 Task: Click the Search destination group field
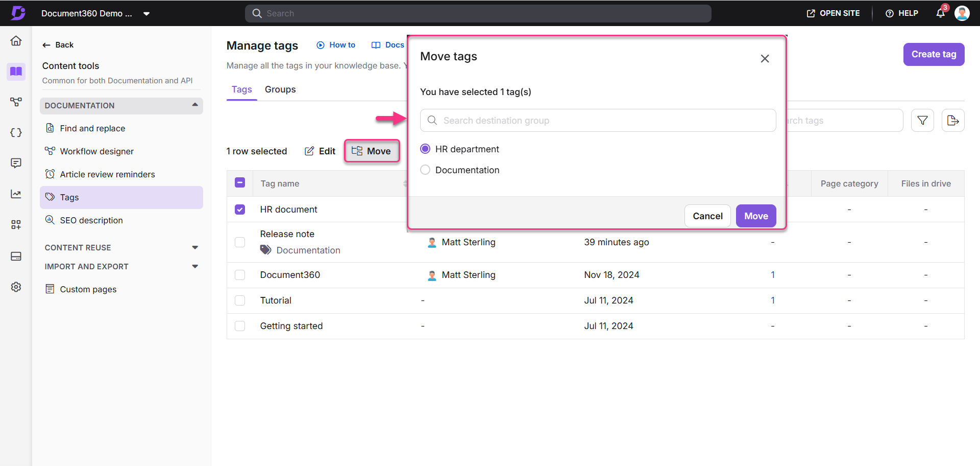pyautogui.click(x=597, y=121)
